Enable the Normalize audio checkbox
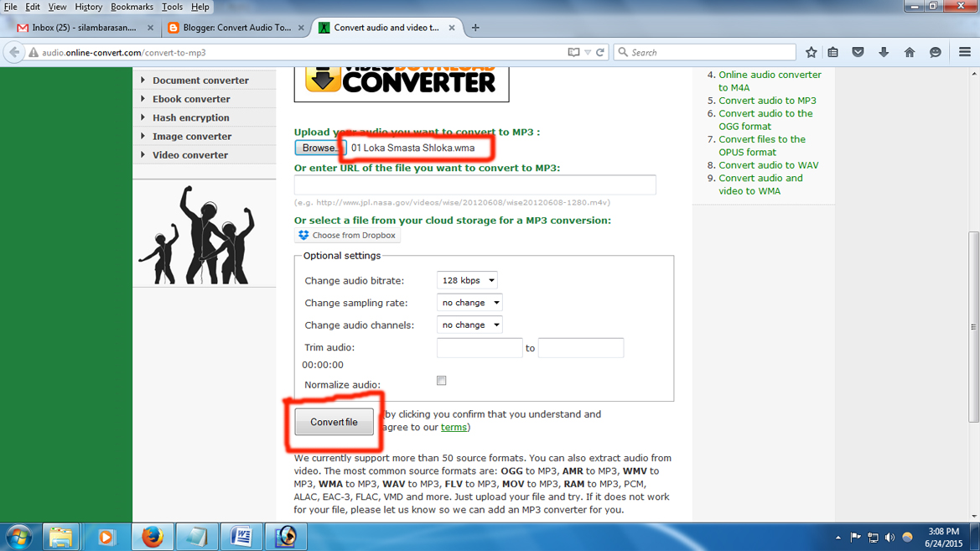The image size is (980, 551). [x=441, y=380]
